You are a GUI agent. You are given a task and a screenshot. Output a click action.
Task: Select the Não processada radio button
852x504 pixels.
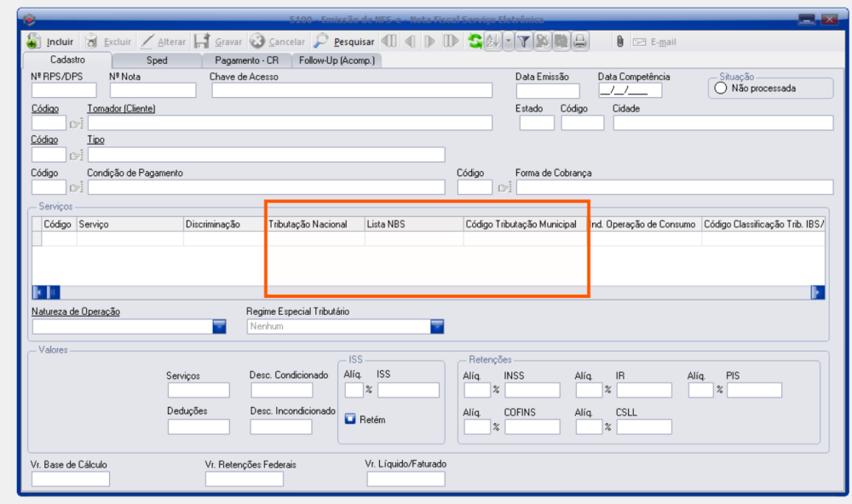(721, 88)
